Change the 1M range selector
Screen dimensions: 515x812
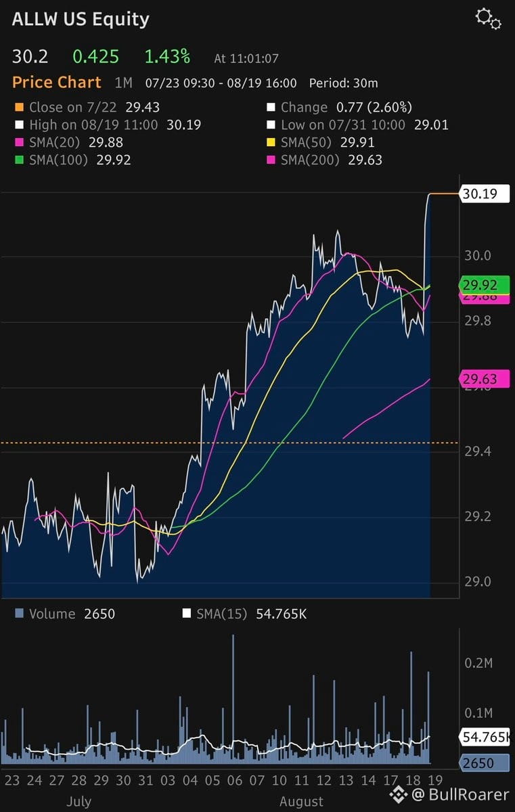click(x=123, y=83)
